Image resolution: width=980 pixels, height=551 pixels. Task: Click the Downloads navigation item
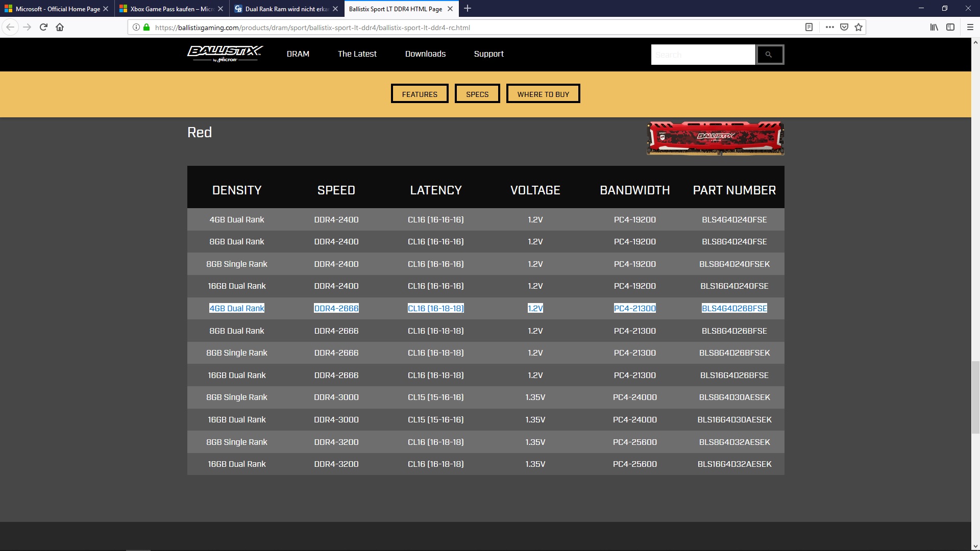425,54
